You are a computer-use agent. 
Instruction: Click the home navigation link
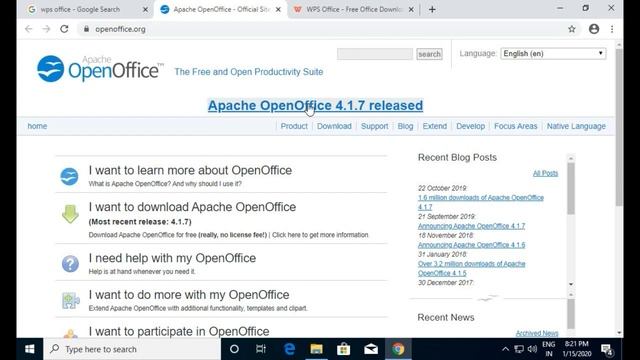pos(37,126)
